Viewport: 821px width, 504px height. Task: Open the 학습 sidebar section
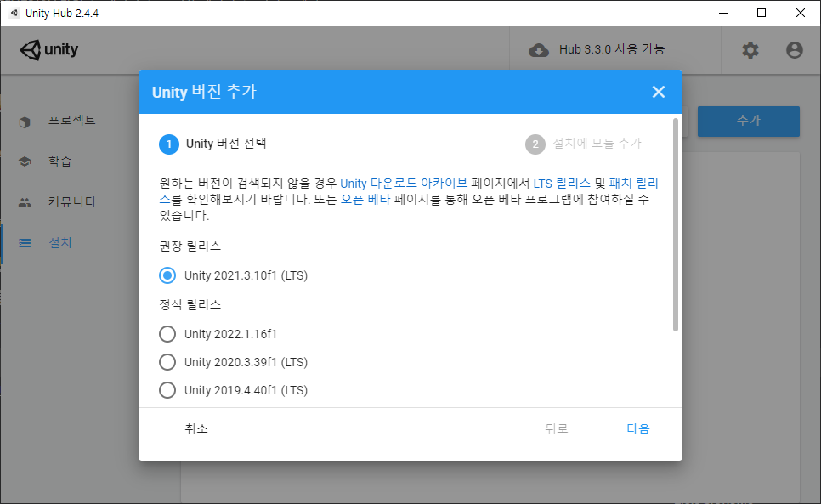pos(59,161)
